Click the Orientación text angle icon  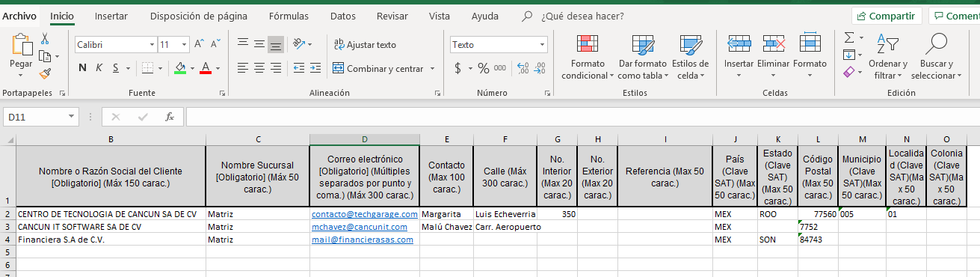(298, 44)
